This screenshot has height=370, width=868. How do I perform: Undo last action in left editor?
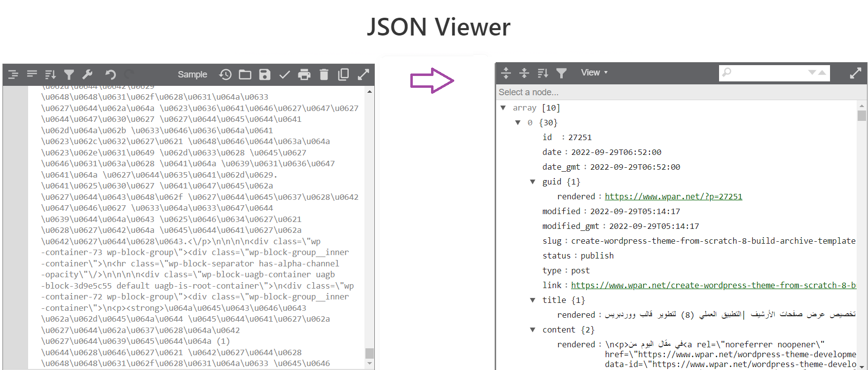pyautogui.click(x=110, y=74)
